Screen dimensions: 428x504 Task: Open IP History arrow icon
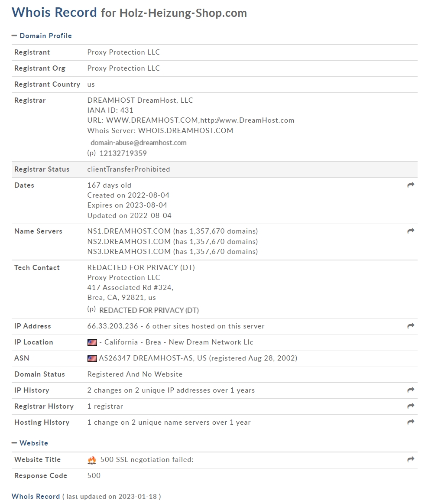pos(411,390)
